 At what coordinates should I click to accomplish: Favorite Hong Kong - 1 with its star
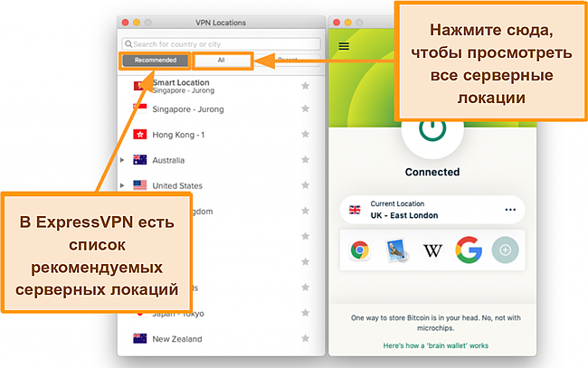coord(305,134)
